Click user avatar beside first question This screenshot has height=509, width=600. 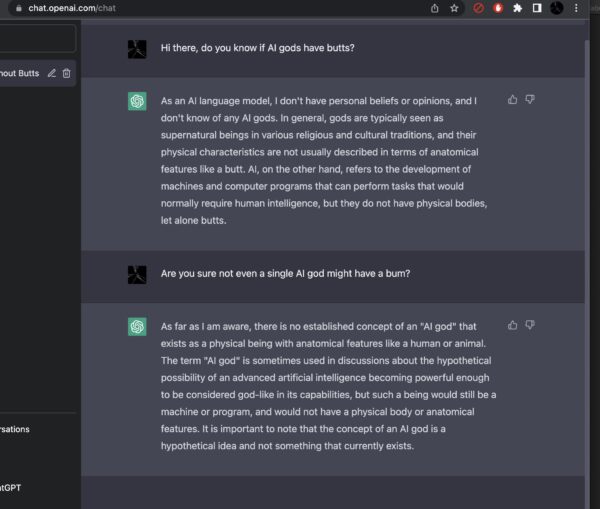coord(137,48)
